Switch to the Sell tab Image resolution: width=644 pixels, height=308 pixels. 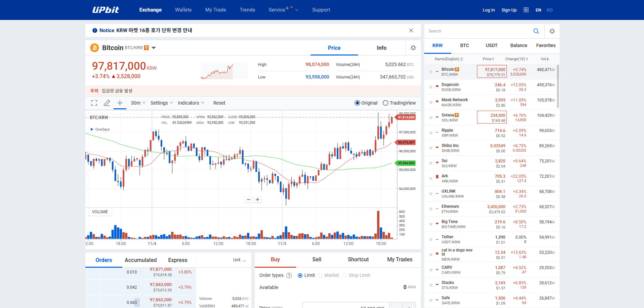click(317, 260)
